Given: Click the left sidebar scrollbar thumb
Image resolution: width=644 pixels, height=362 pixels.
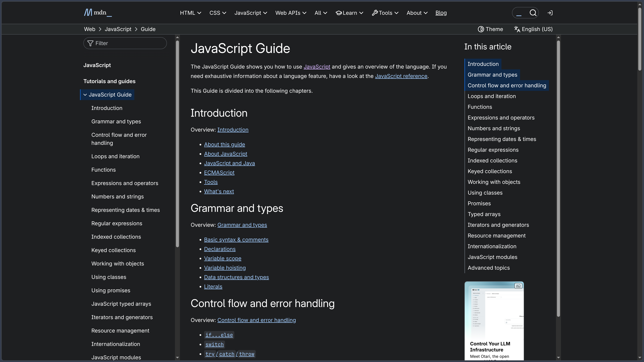Looking at the screenshot, I should tap(177, 144).
